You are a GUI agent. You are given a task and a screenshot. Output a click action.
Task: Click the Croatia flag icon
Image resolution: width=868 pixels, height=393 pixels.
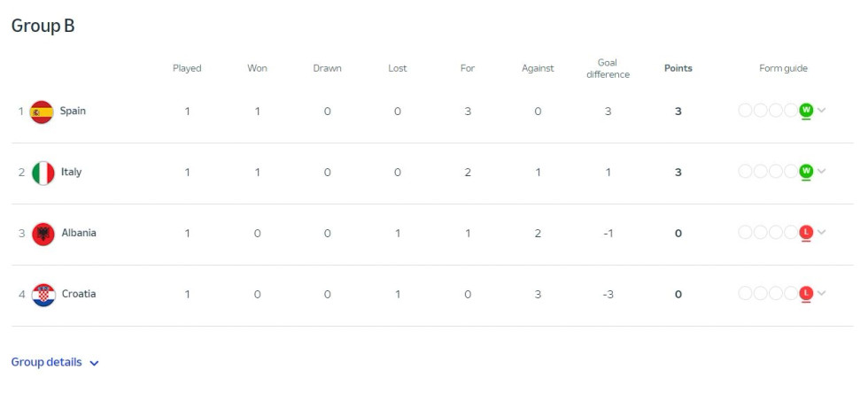[x=43, y=295]
